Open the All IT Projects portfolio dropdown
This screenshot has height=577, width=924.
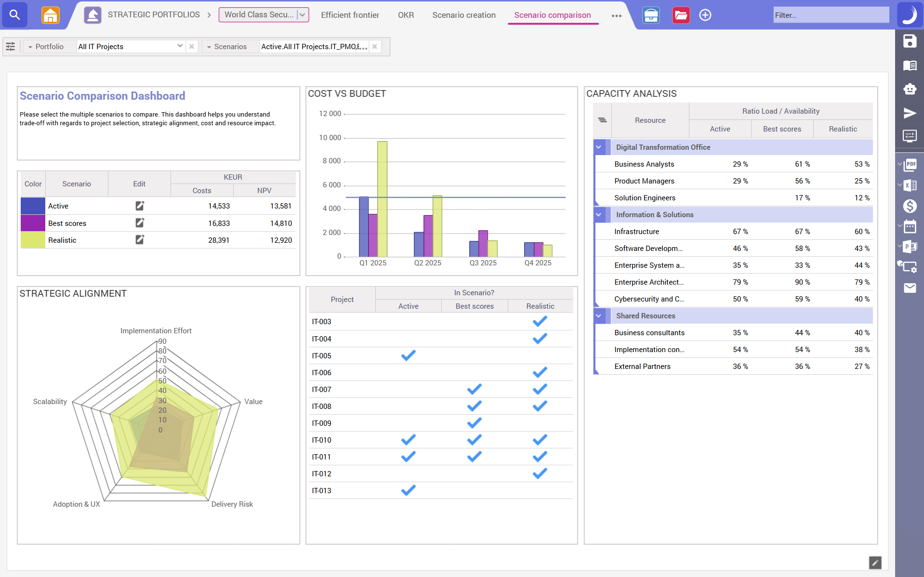click(x=180, y=46)
